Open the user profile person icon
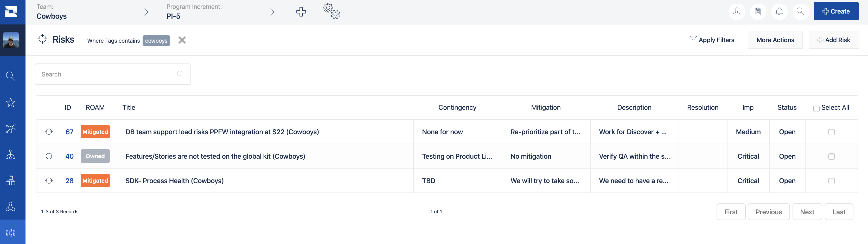 pos(737,11)
